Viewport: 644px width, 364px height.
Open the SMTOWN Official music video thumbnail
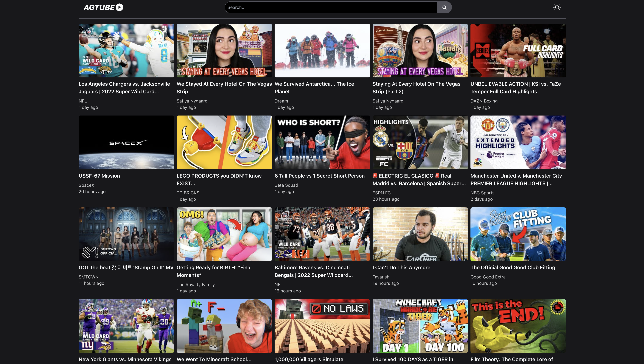point(126,234)
